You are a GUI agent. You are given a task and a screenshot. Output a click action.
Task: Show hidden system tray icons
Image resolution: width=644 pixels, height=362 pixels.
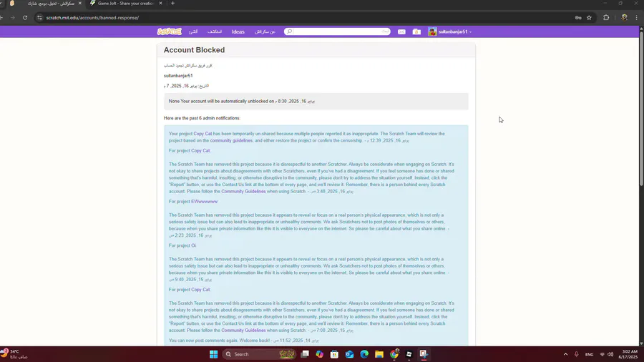(565, 354)
